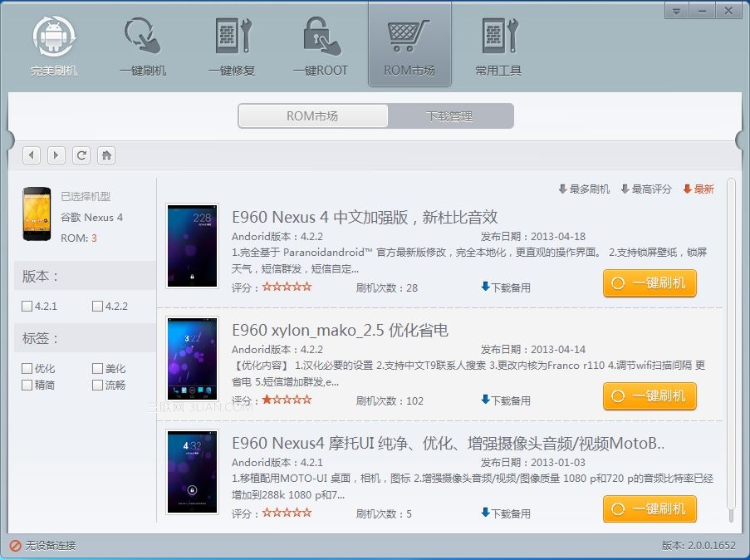This screenshot has height=560, width=750.
Task: Open the 中文加强版 ROM thumbnail
Action: click(x=193, y=246)
